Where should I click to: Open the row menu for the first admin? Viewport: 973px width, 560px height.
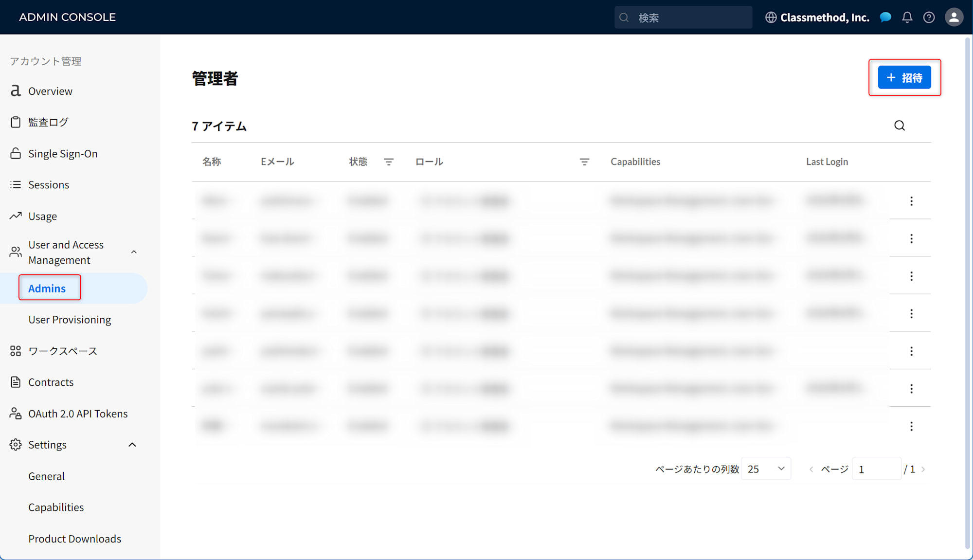click(x=911, y=201)
